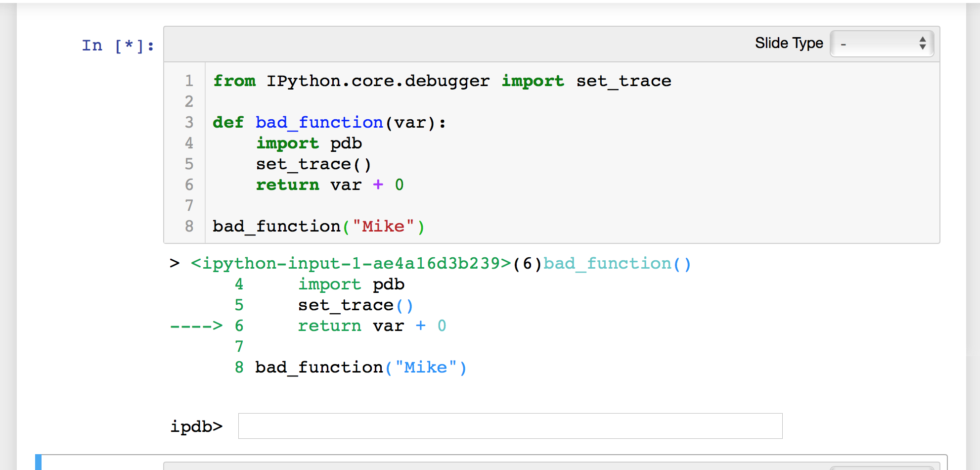Open the Slide Type dropdown

coord(881,44)
